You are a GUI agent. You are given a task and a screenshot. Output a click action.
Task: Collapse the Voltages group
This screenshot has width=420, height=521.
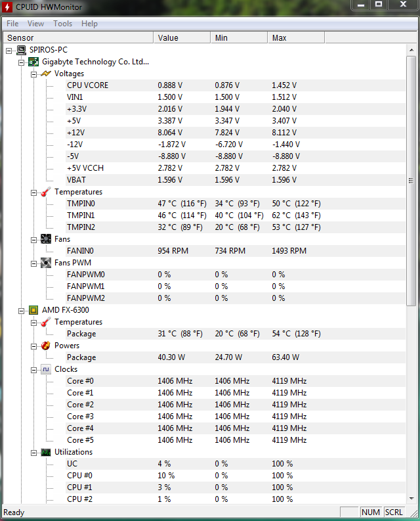pos(33,74)
